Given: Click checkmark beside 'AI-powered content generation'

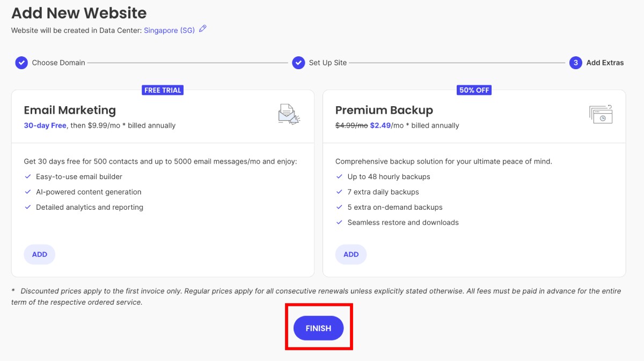Looking at the screenshot, I should tap(28, 191).
